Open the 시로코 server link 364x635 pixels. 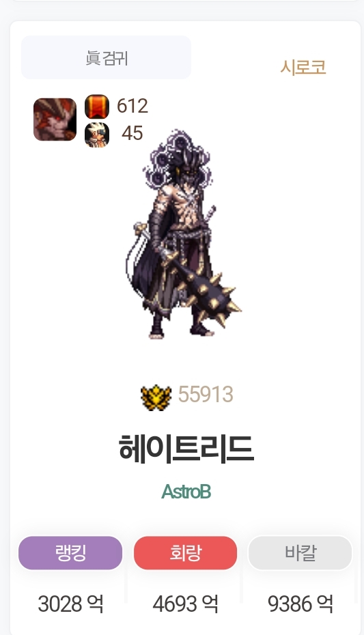click(303, 67)
